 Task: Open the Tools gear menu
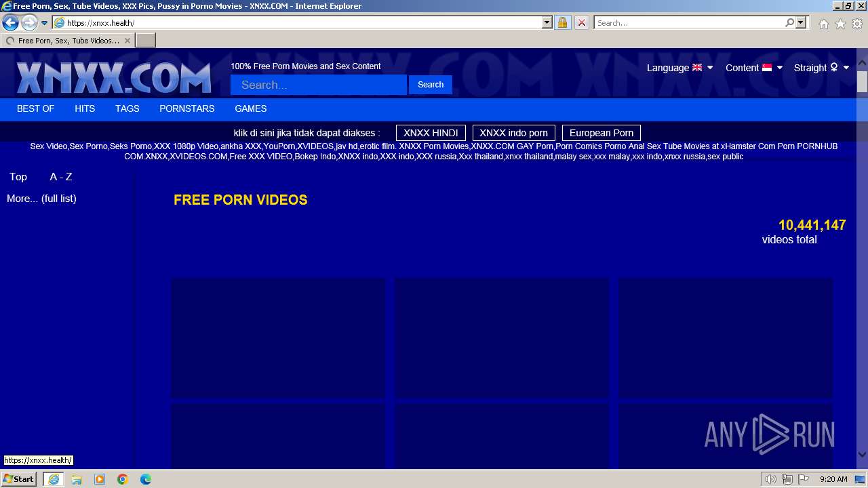[857, 24]
